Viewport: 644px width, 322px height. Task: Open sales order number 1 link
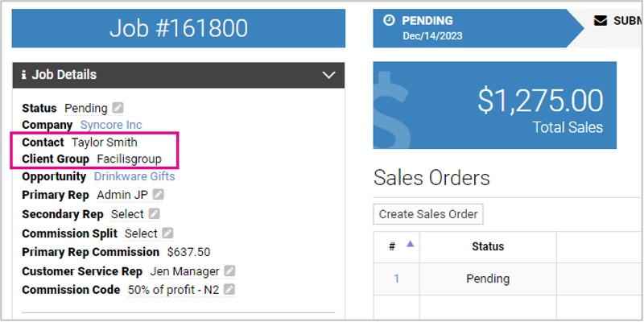pos(396,279)
